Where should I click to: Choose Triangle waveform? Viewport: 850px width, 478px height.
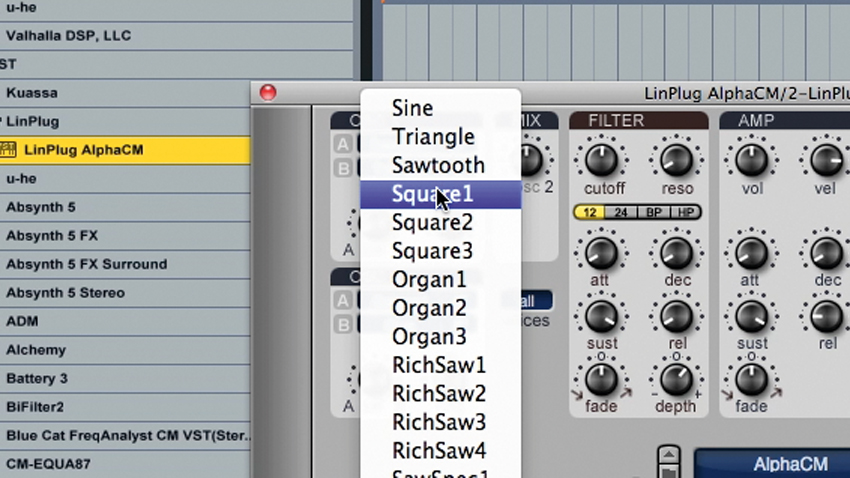coord(440,137)
